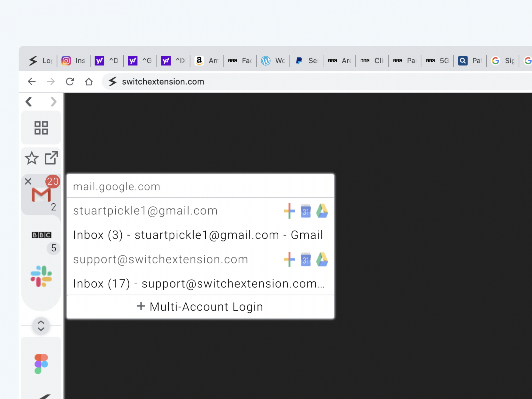This screenshot has width=532, height=399.
Task: Open Inbox (3) stuartpickle1@gmail.com entry
Action: (x=198, y=235)
